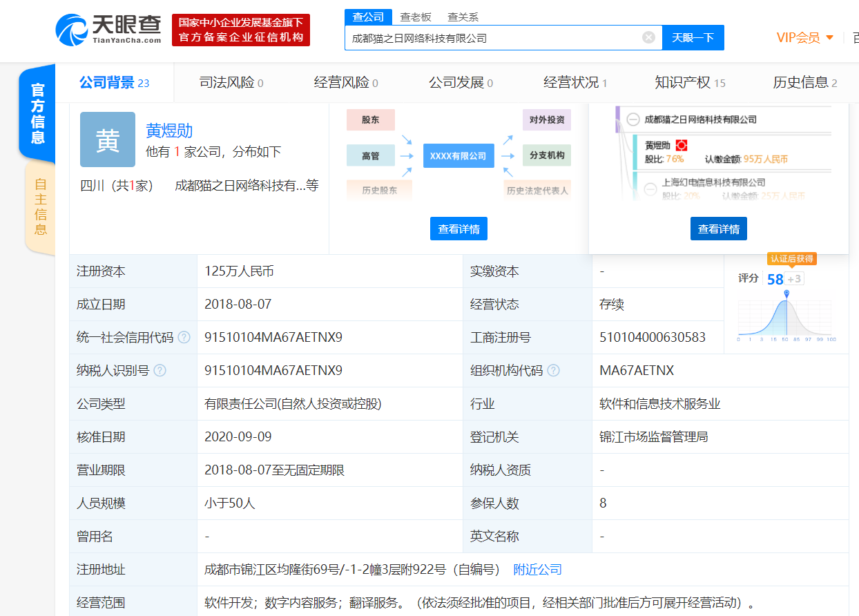Screen dimensions: 859x616
Task: Switch to 查关系 search tab
Action: (463, 17)
